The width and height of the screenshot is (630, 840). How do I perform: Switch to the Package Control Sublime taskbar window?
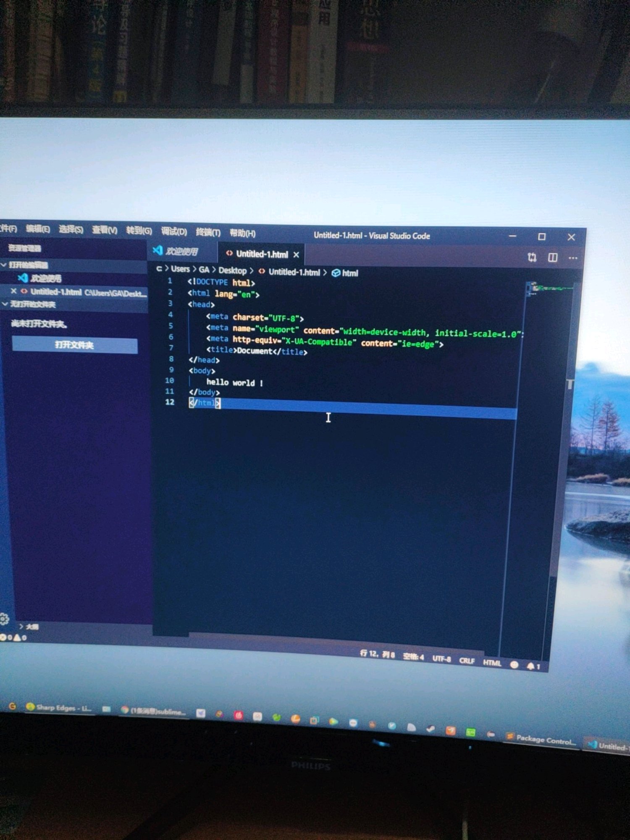(541, 739)
